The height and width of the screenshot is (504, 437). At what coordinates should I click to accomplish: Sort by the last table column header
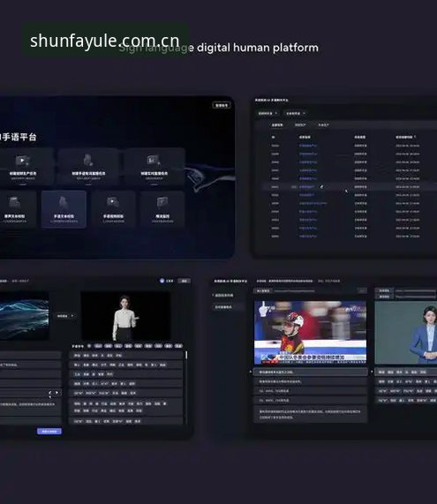pyautogui.click(x=405, y=137)
